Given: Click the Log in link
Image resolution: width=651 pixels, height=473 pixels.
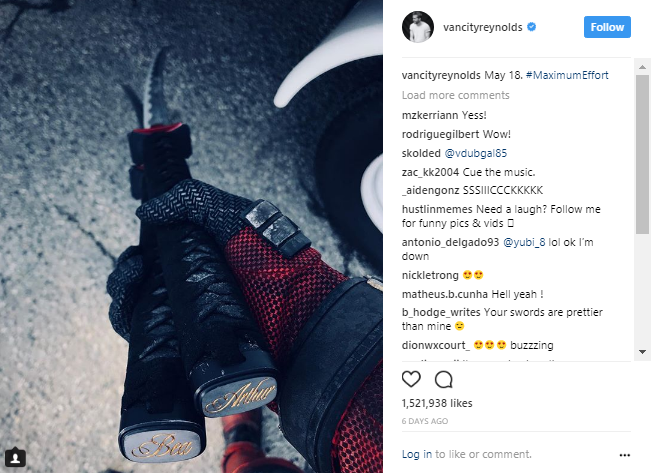Looking at the screenshot, I should [x=416, y=454].
